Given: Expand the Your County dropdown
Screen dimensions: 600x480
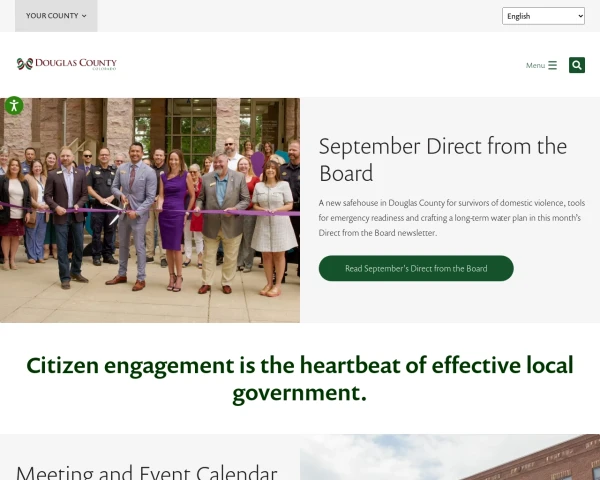Looking at the screenshot, I should (56, 16).
